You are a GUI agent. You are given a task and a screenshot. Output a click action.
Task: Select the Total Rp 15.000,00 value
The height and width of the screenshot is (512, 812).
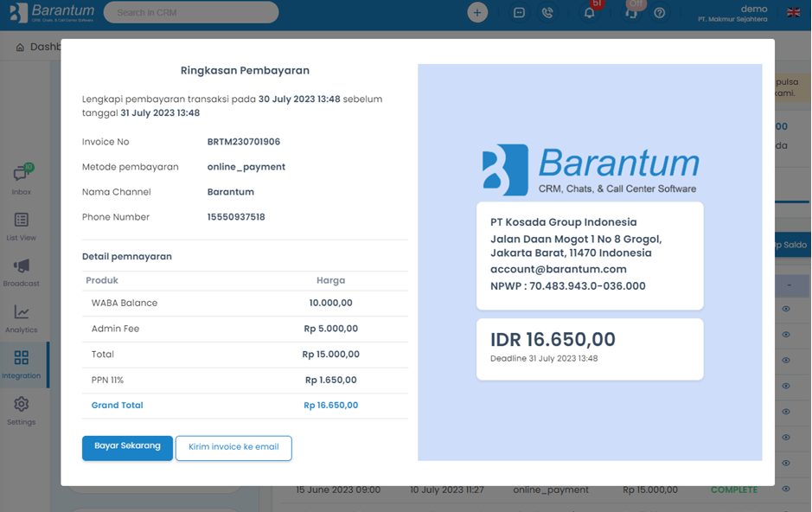(x=331, y=355)
